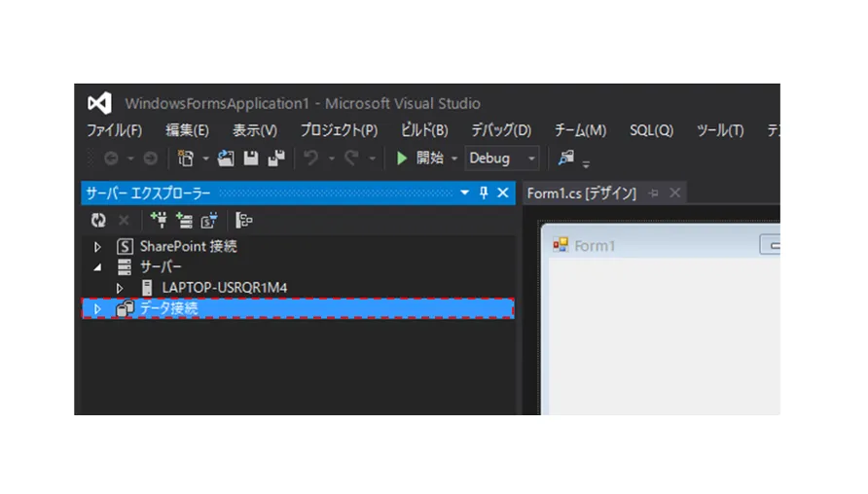Collapse the サーバー tree node

pos(97,267)
